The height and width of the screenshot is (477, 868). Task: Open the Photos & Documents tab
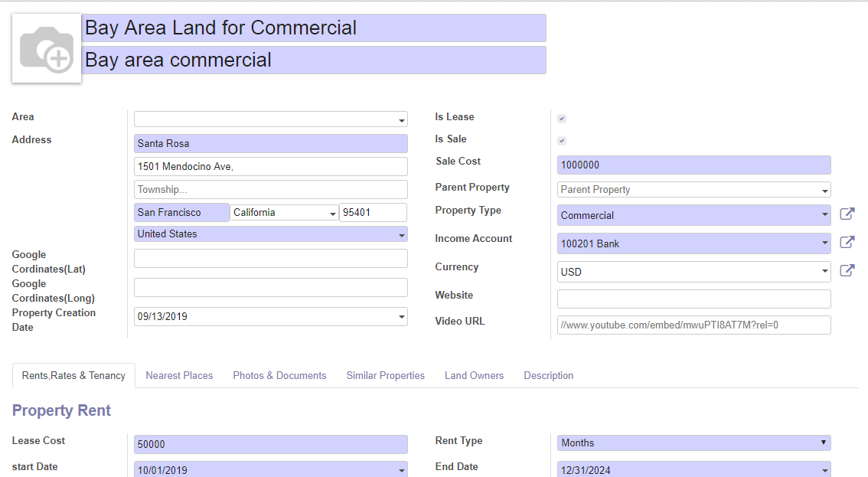coord(279,376)
